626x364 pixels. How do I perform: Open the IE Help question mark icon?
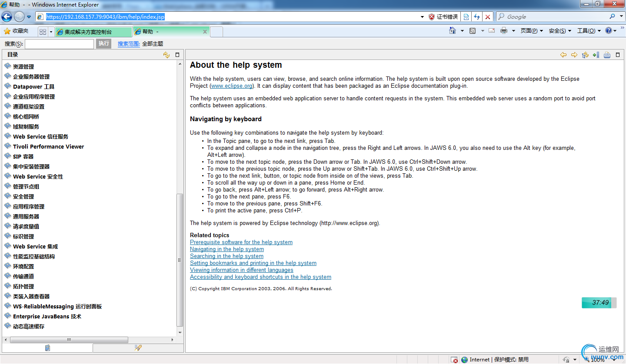(x=609, y=30)
